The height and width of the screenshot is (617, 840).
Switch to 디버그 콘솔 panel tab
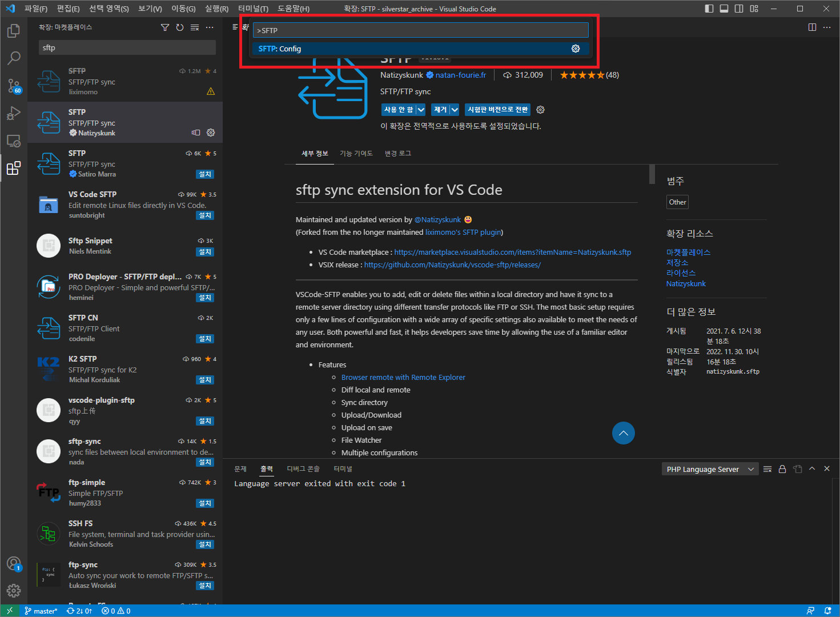pos(303,468)
